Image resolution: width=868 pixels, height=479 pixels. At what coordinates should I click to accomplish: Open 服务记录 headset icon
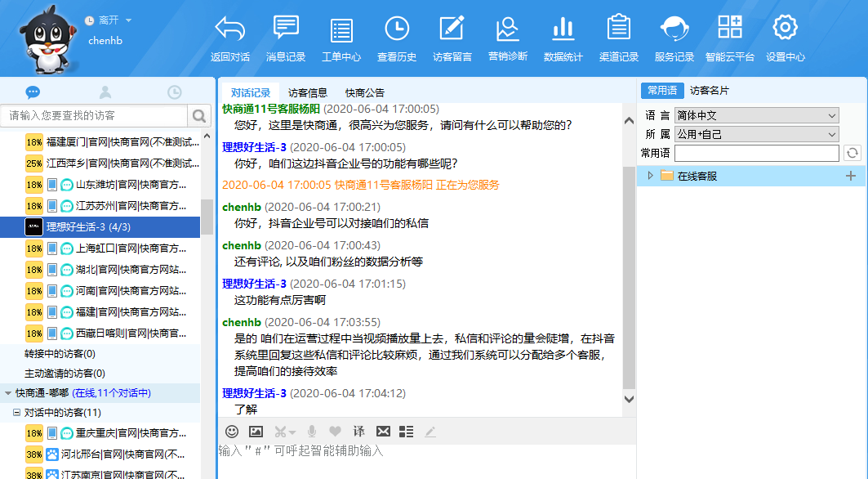click(674, 29)
